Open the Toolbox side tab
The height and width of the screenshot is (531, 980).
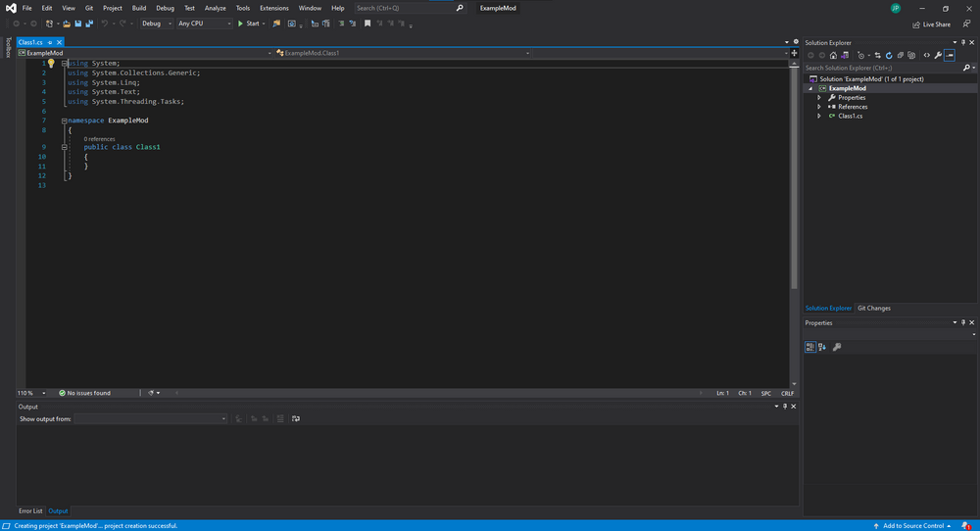tap(8, 47)
